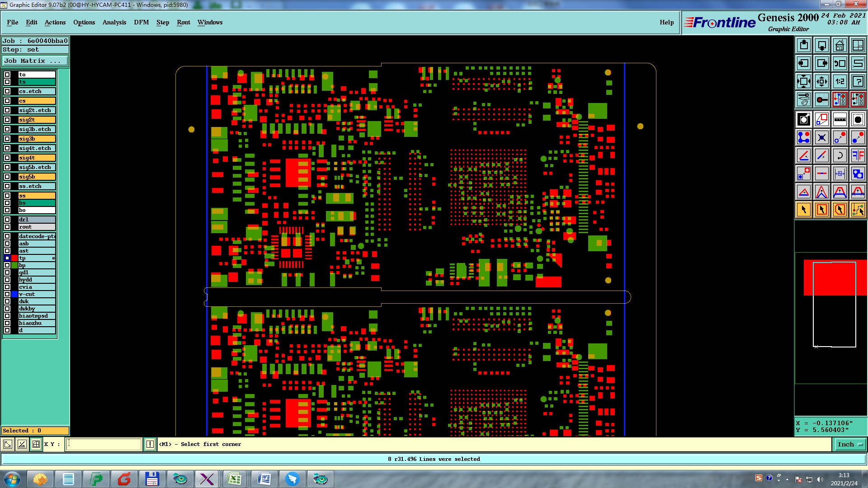Screen dimensions: 868x488
Task: Toggle the display box for layer gd1
Action: coord(7,272)
